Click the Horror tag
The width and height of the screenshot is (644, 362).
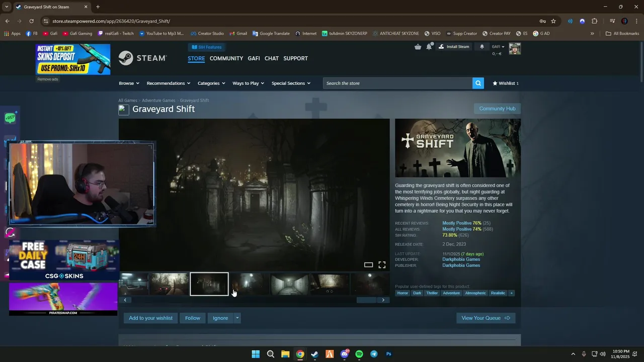tap(403, 293)
